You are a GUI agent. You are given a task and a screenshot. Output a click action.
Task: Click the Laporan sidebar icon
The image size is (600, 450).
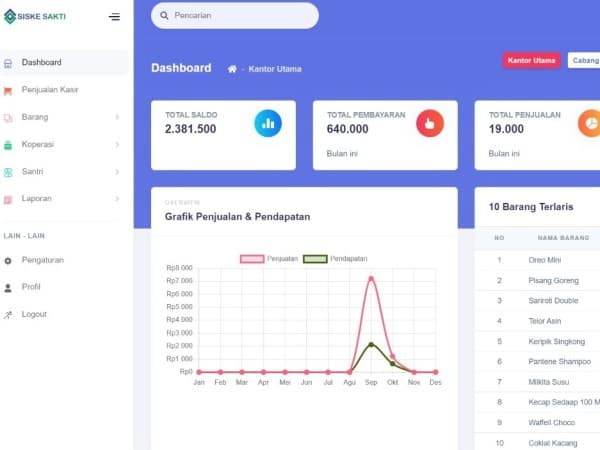click(8, 199)
